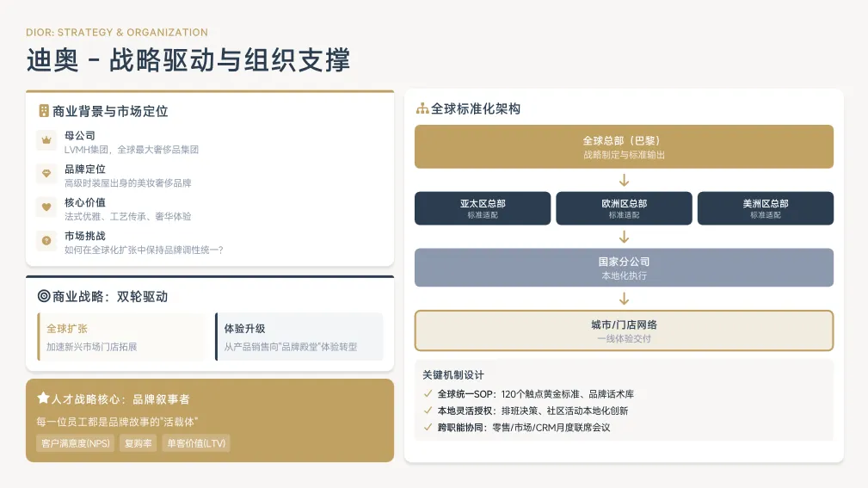Viewport: 868px width, 488px height.
Task: Click the question mark icon next to 市场挑战
Action: tap(46, 240)
